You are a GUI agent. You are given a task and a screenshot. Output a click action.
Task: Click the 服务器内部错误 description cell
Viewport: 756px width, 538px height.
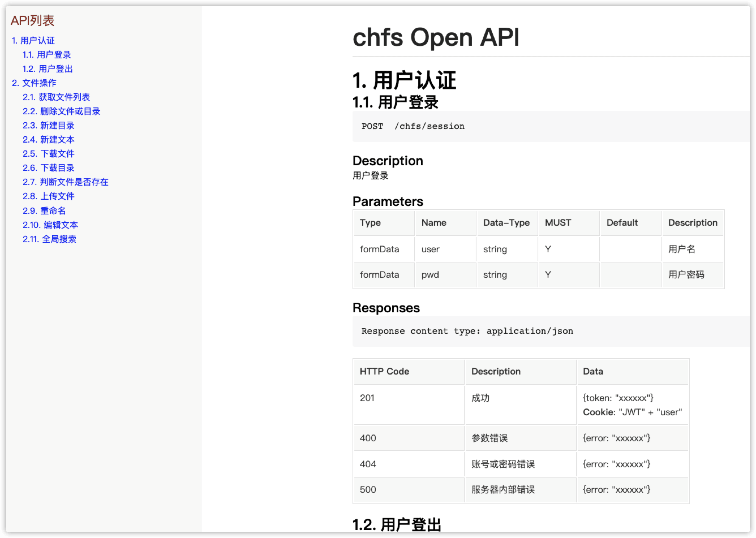(520, 490)
